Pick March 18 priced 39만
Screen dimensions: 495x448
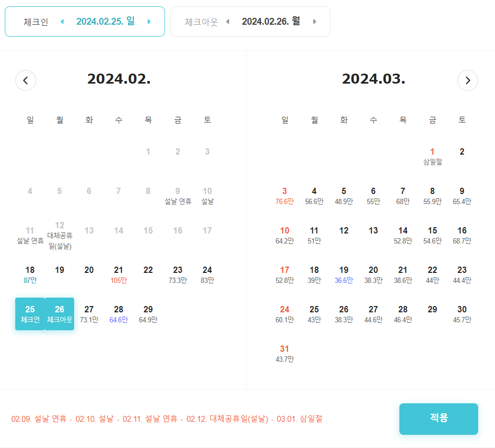tap(314, 274)
